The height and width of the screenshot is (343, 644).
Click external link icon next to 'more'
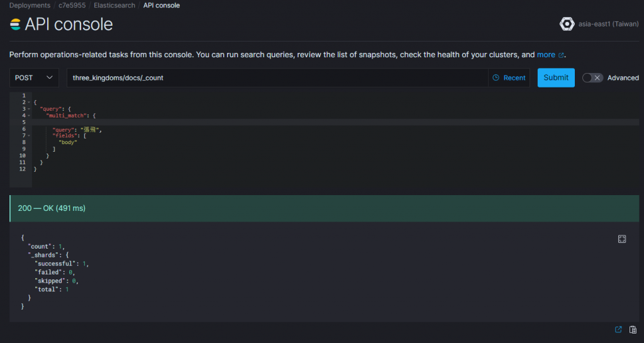point(561,55)
